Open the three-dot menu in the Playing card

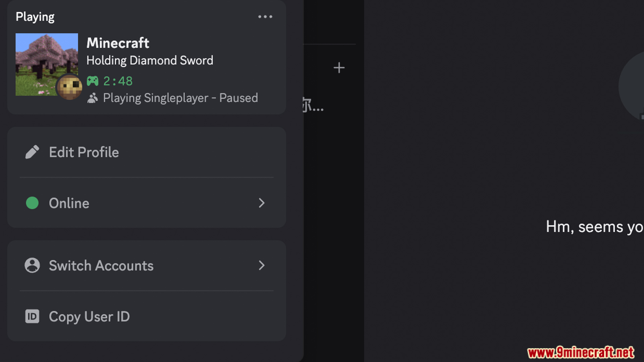[265, 17]
